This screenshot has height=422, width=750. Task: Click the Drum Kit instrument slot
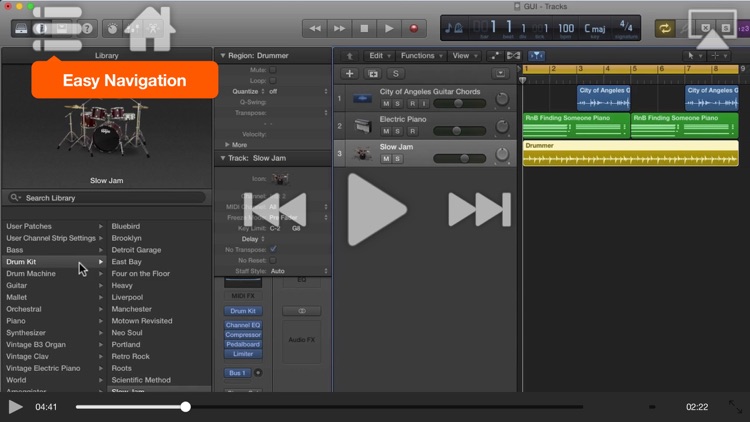click(243, 311)
